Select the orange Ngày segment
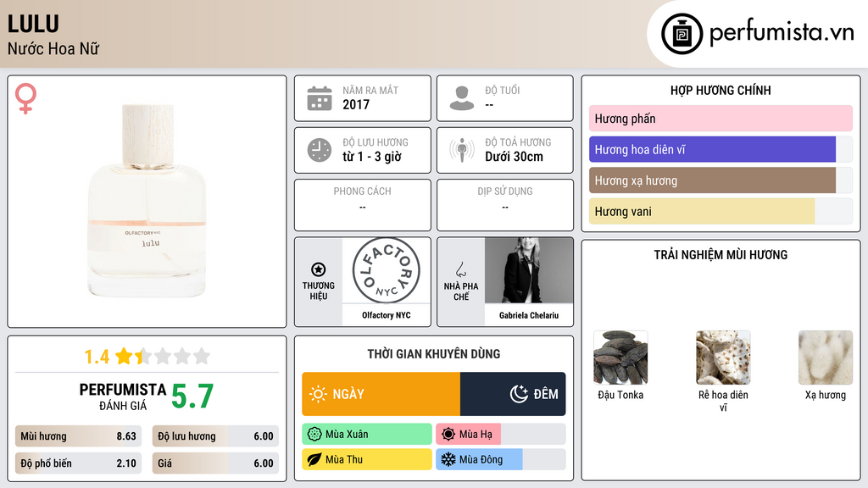This screenshot has width=868, height=488. pyautogui.click(x=381, y=394)
